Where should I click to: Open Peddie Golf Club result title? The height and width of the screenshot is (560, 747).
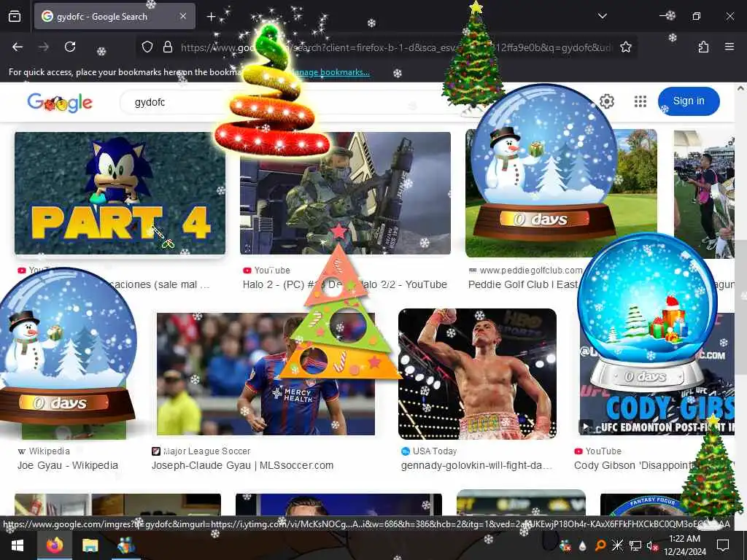[523, 284]
